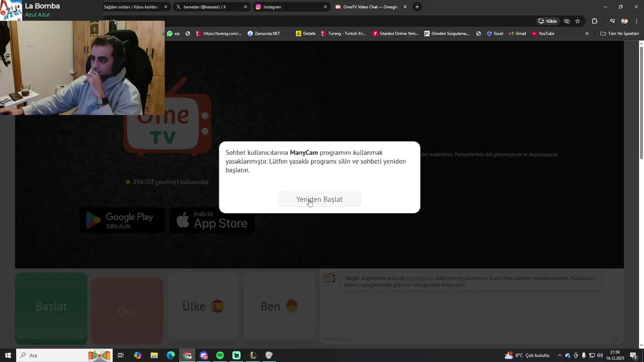This screenshot has width=644, height=362.
Task: Open the Tureng - Turkish En... bookmark
Action: [x=344, y=34]
